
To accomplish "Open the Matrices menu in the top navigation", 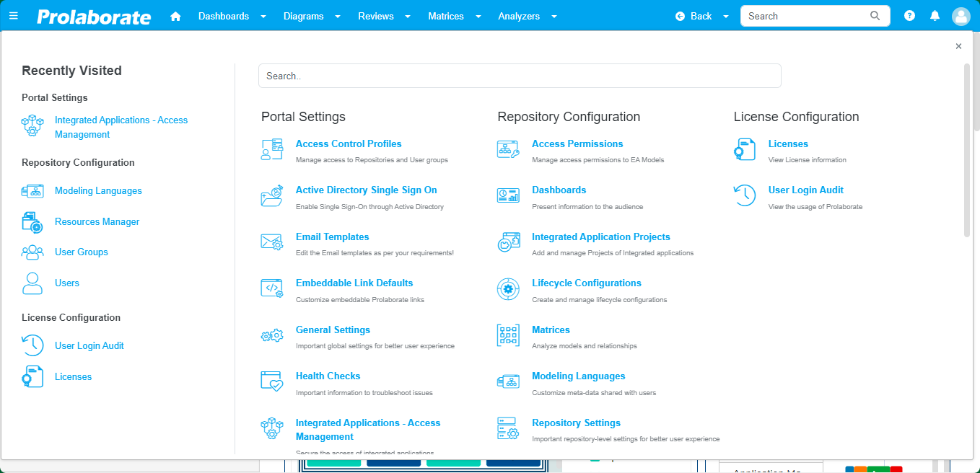I will (446, 16).
